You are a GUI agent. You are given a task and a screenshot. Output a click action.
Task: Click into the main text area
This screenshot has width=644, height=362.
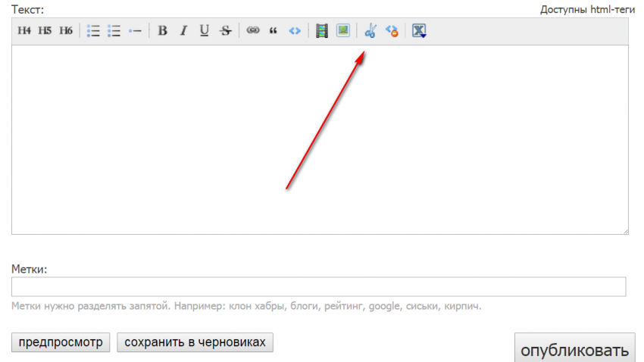click(x=318, y=140)
